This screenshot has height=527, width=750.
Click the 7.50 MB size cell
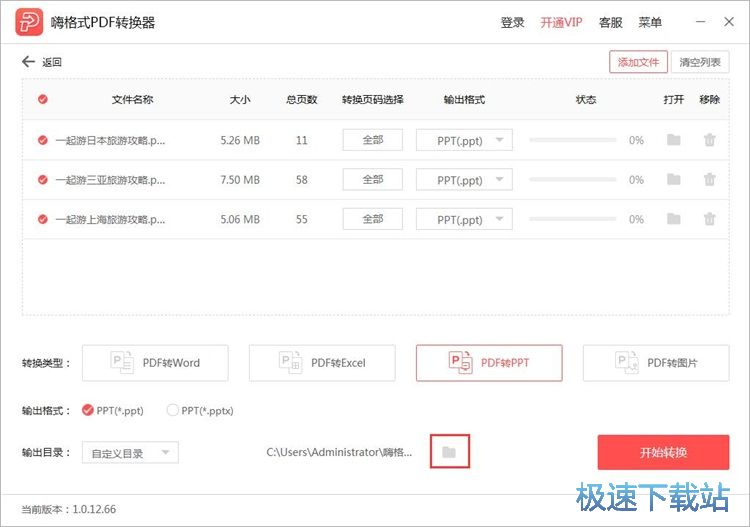[240, 180]
